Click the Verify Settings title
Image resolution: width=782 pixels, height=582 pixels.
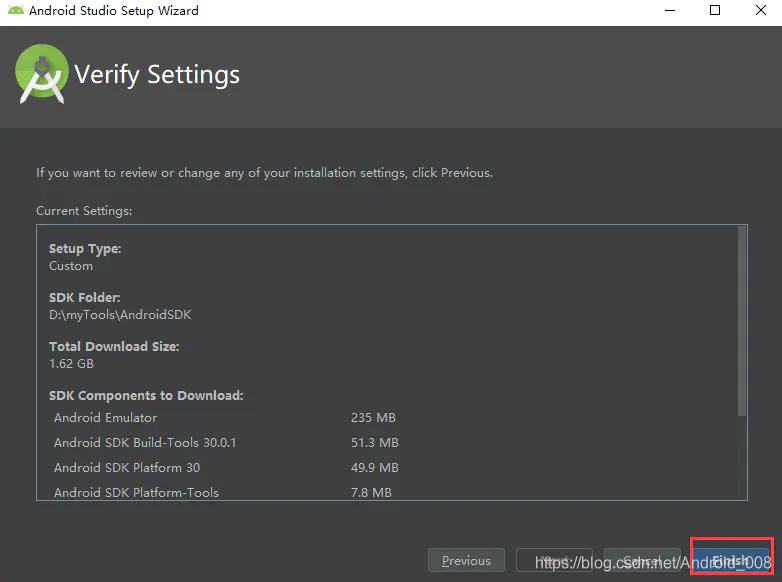coord(157,75)
